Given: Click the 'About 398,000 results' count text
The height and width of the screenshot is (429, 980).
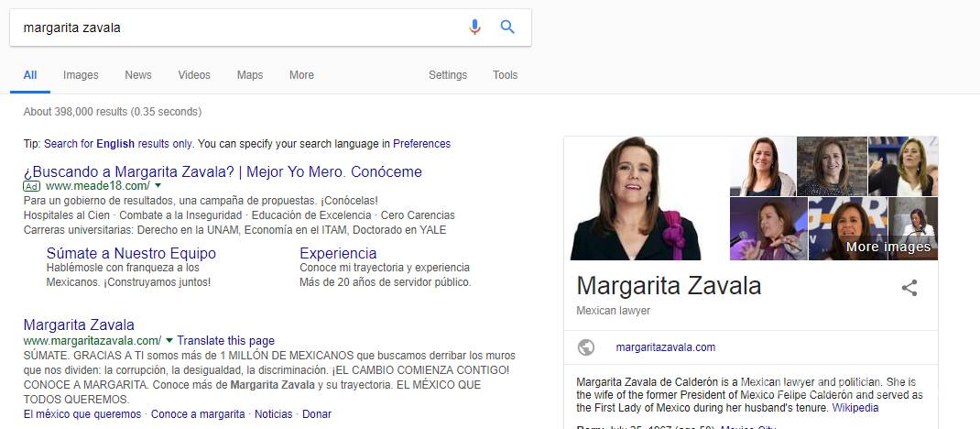Looking at the screenshot, I should click(113, 112).
